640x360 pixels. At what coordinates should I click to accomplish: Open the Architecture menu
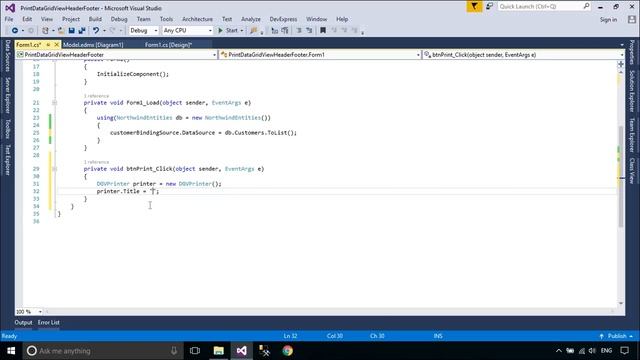(x=197, y=19)
